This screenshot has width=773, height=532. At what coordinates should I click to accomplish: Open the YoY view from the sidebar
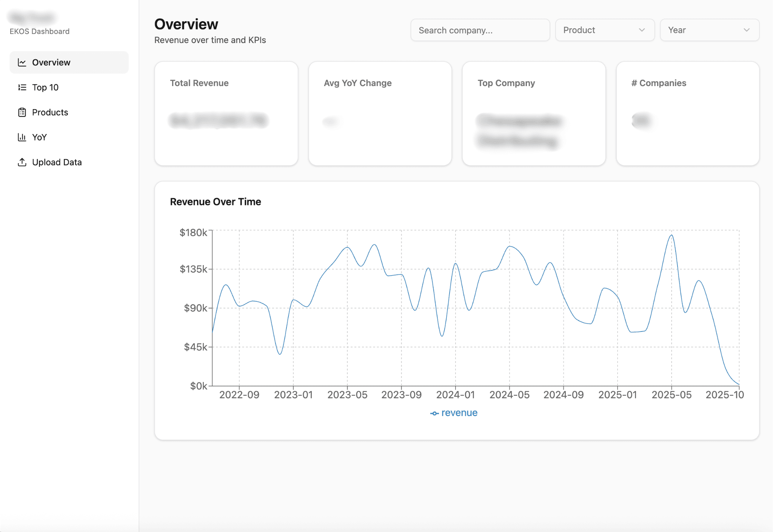coord(39,137)
